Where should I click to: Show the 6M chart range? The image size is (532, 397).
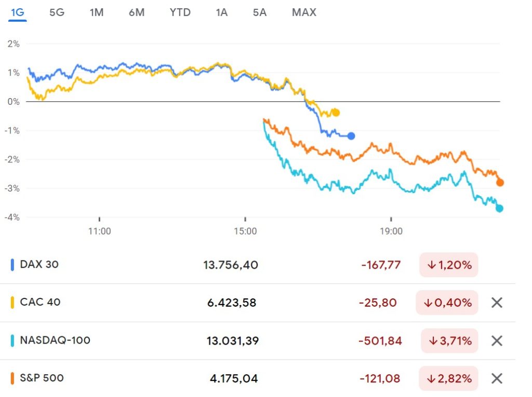[137, 12]
